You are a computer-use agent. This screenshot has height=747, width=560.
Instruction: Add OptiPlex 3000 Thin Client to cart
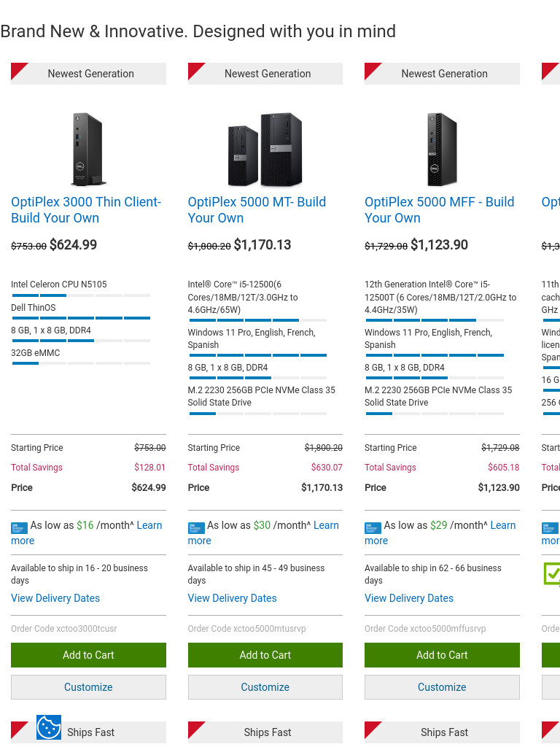[x=88, y=655]
